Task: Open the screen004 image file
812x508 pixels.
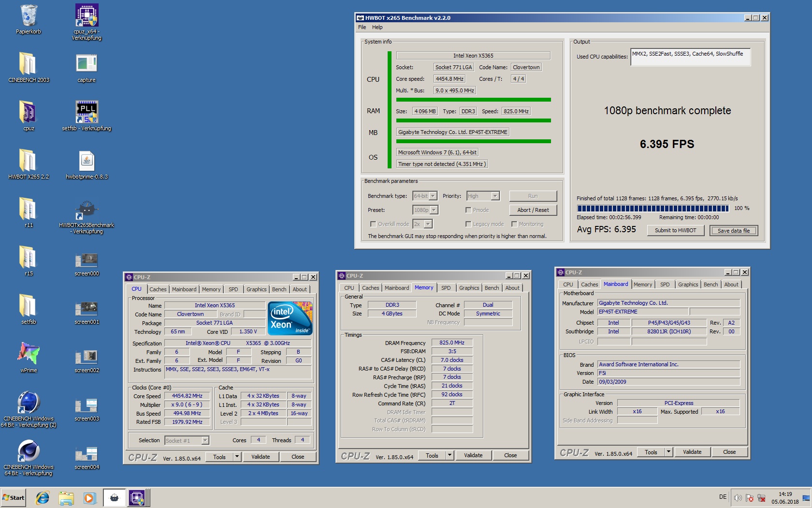Action: [x=87, y=457]
